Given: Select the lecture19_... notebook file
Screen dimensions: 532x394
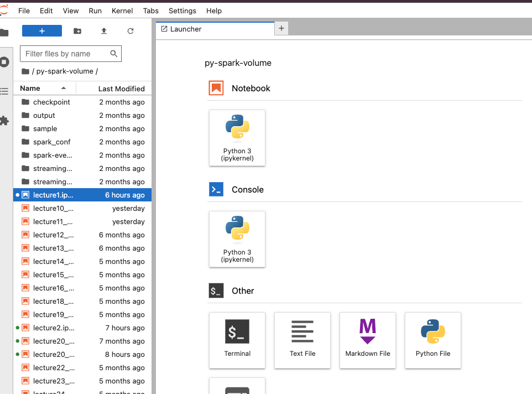Looking at the screenshot, I should coord(82,314).
